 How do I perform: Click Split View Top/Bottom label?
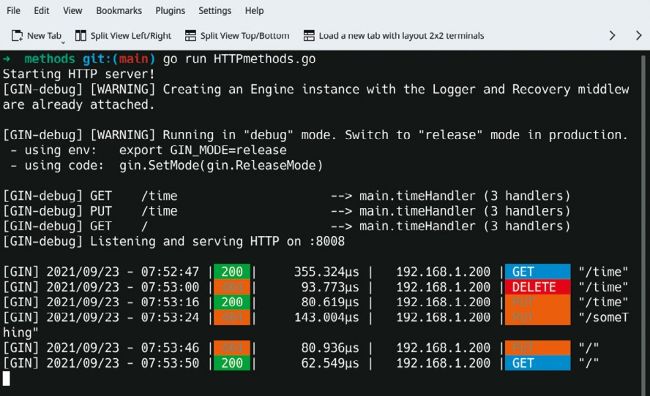245,36
